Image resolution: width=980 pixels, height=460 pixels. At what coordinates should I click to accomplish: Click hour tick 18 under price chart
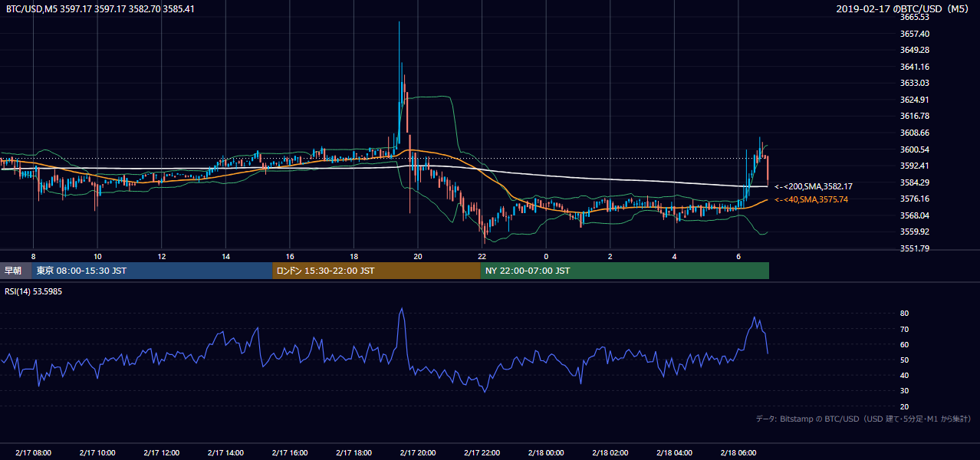[354, 256]
